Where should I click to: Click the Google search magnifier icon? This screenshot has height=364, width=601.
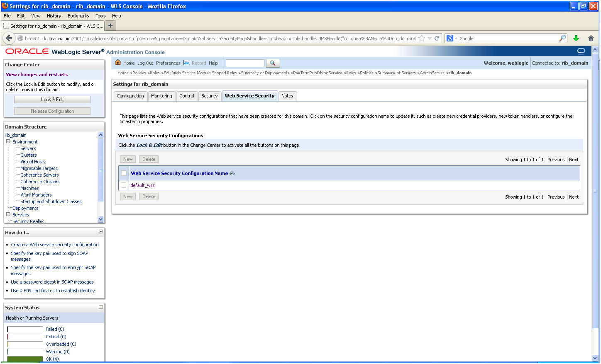click(562, 39)
